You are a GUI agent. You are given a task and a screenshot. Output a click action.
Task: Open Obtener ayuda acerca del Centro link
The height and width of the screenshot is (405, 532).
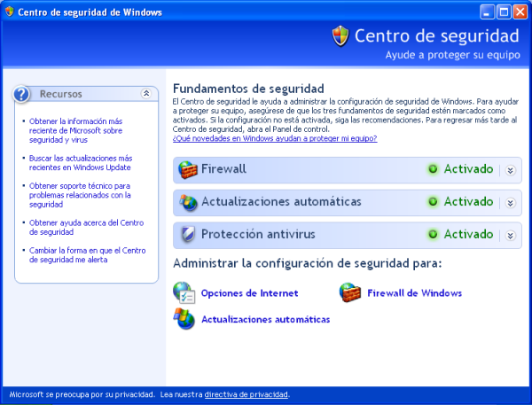[x=74, y=227]
